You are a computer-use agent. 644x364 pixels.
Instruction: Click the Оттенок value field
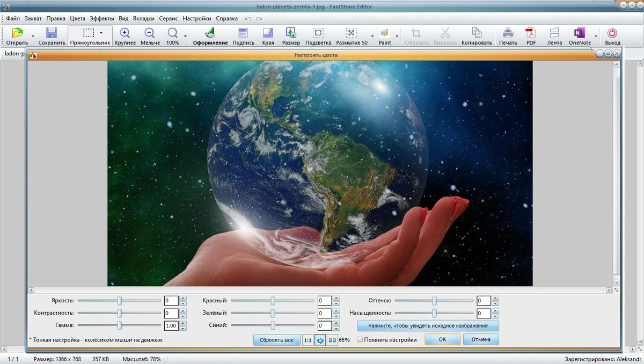[484, 301]
